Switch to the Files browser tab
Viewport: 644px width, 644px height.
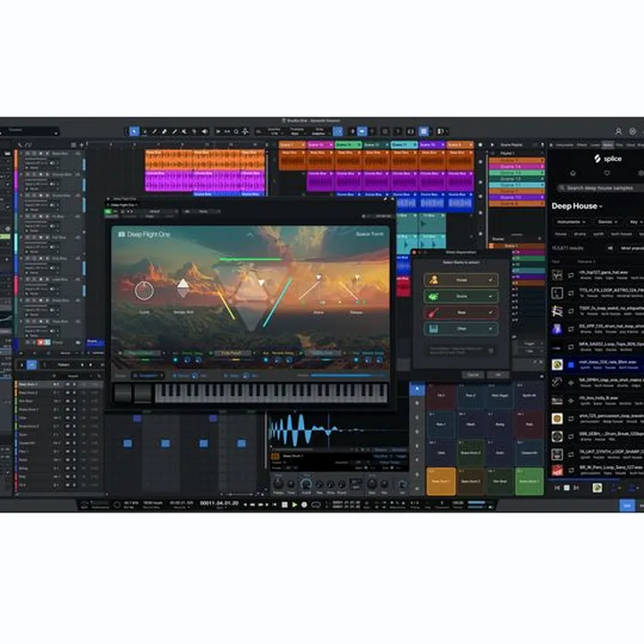tap(619, 145)
